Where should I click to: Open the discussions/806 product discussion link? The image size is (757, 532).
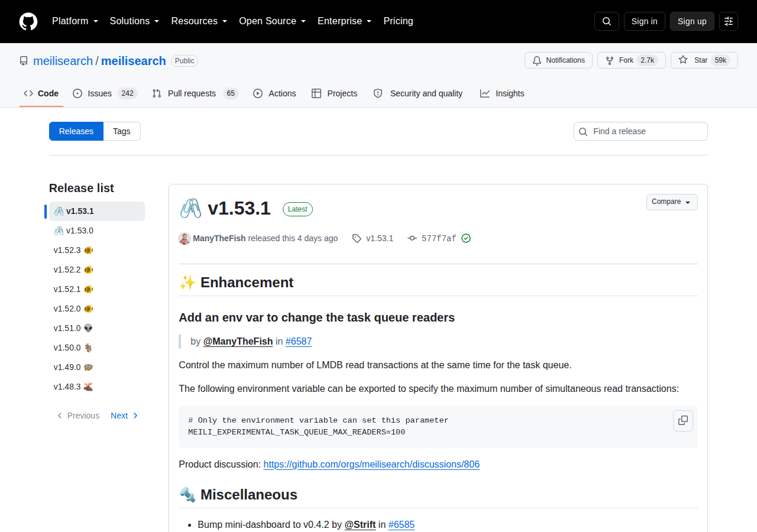[x=371, y=464]
